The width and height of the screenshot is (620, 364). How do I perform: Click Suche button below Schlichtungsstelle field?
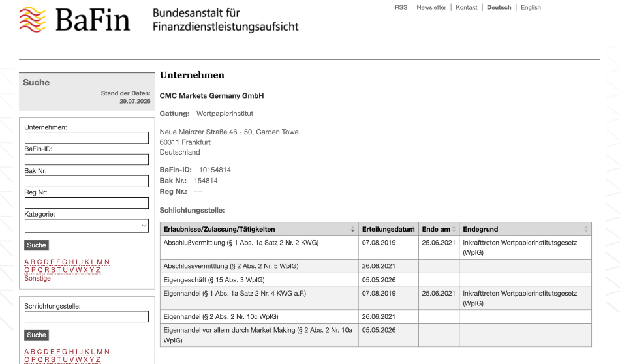(x=37, y=335)
